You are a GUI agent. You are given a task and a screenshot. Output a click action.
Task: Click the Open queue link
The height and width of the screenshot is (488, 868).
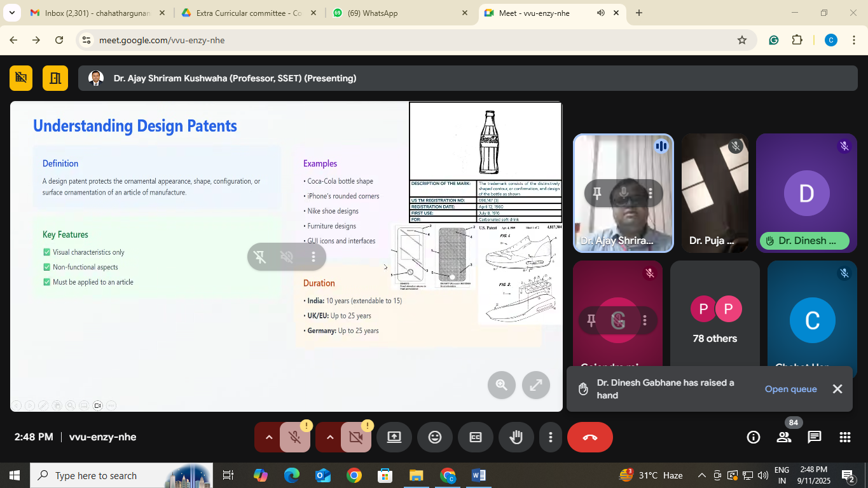(x=790, y=389)
